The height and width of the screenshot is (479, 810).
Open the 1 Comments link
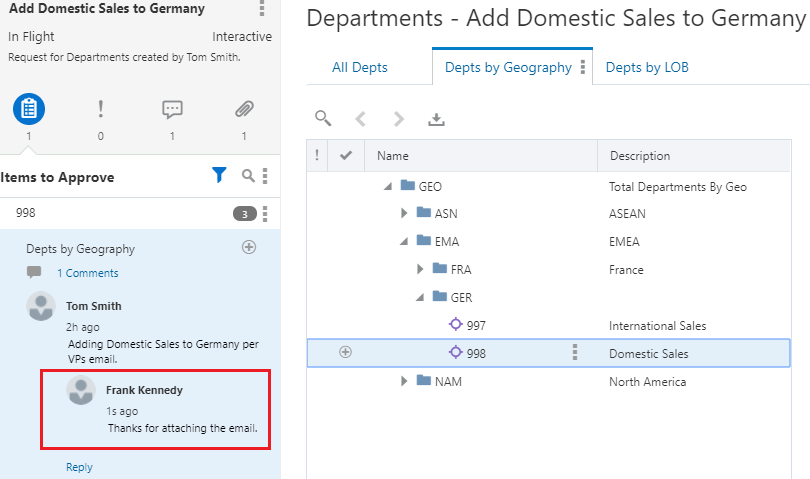[x=87, y=273]
